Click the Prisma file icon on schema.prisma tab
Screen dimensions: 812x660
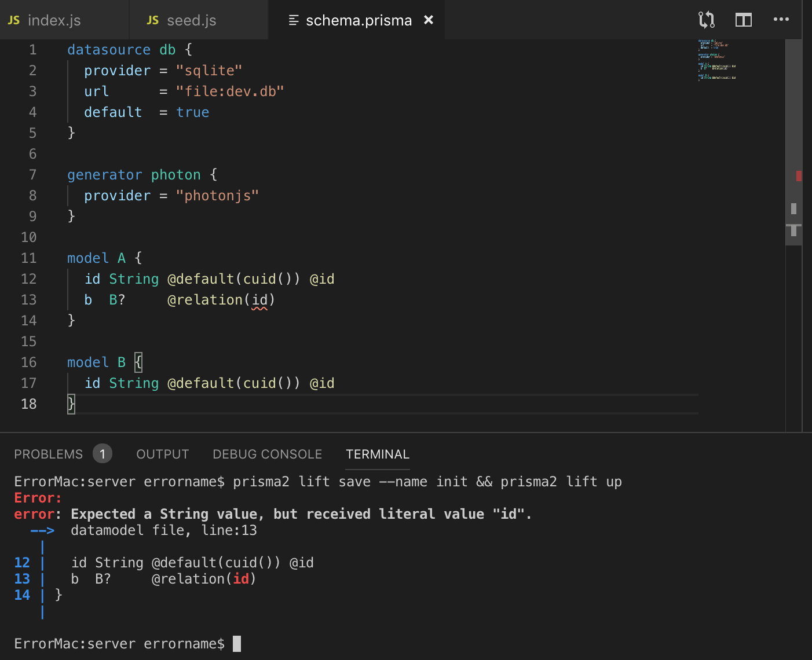coord(292,20)
